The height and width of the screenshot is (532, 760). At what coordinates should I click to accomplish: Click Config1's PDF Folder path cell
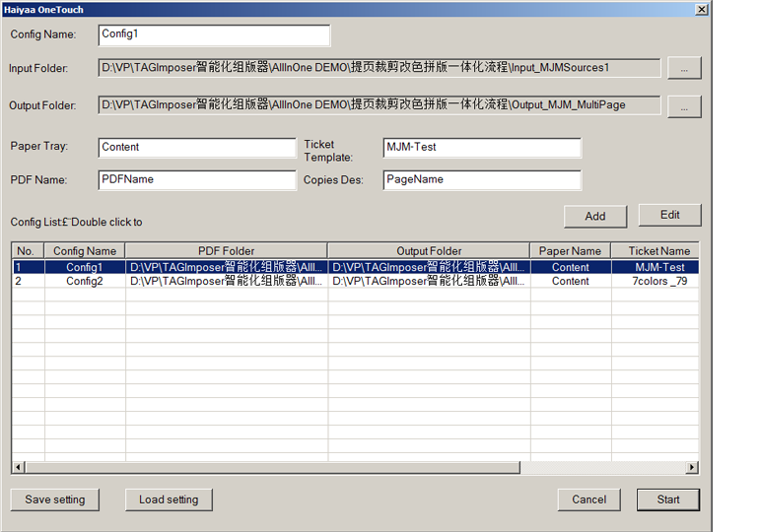227,267
